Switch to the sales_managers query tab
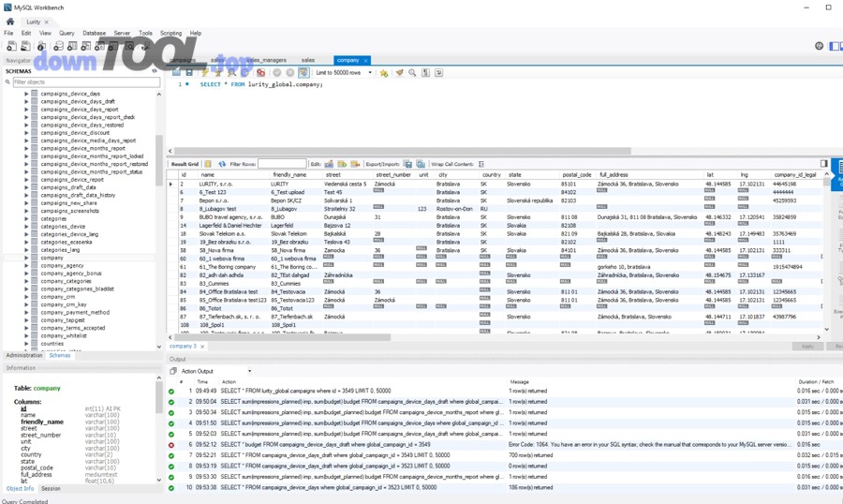This screenshot has height=504, width=843. [x=266, y=60]
